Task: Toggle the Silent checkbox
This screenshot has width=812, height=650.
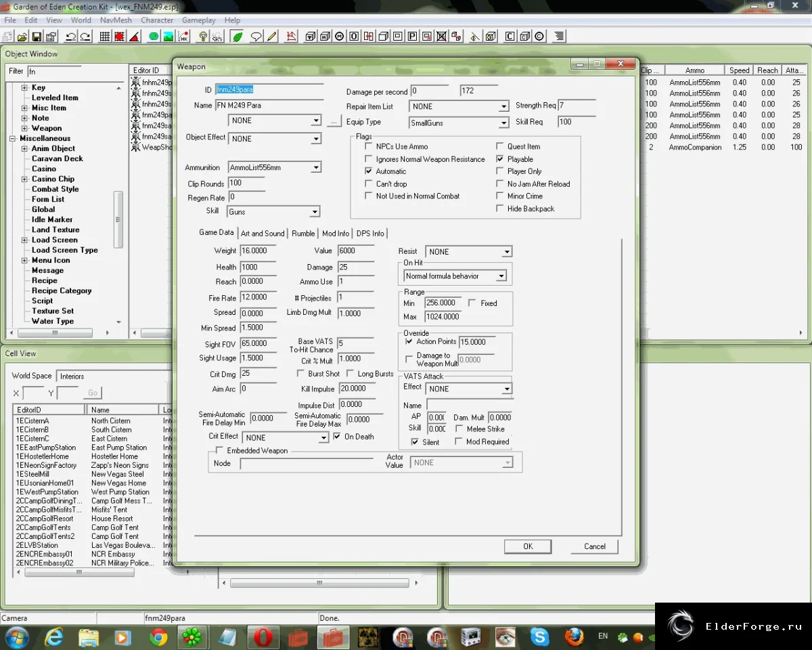Action: [x=415, y=442]
